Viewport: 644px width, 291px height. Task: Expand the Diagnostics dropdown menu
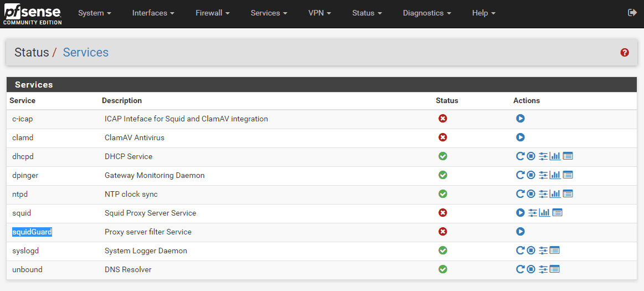(x=427, y=13)
